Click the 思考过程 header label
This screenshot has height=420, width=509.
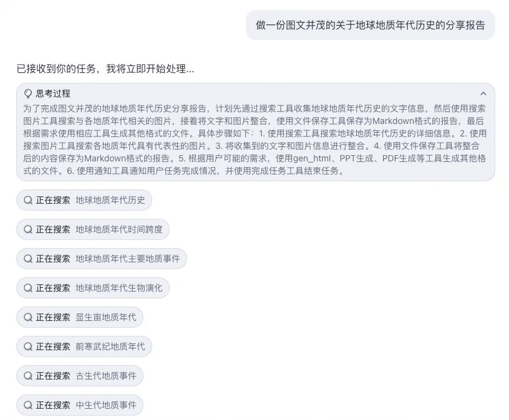pyautogui.click(x=53, y=93)
